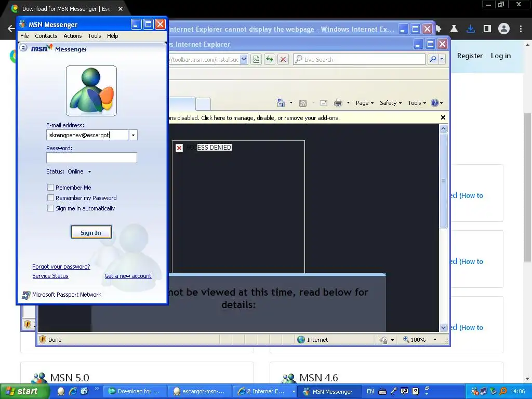Open the Safety menu in Internet Explorer

coord(391,103)
